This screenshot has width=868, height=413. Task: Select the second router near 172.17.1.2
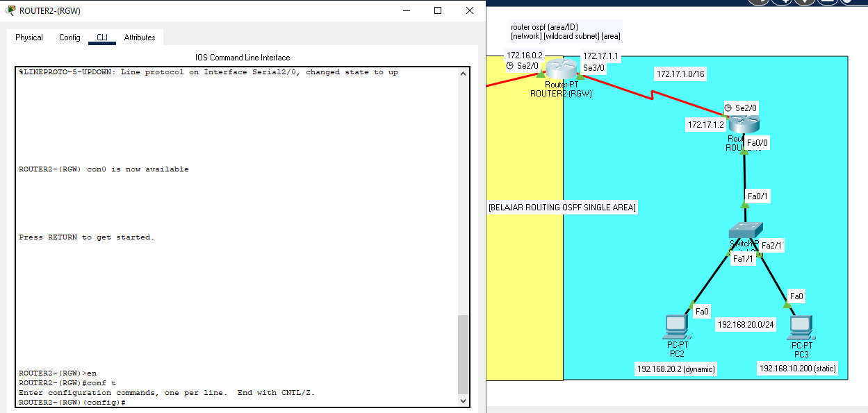coord(744,122)
